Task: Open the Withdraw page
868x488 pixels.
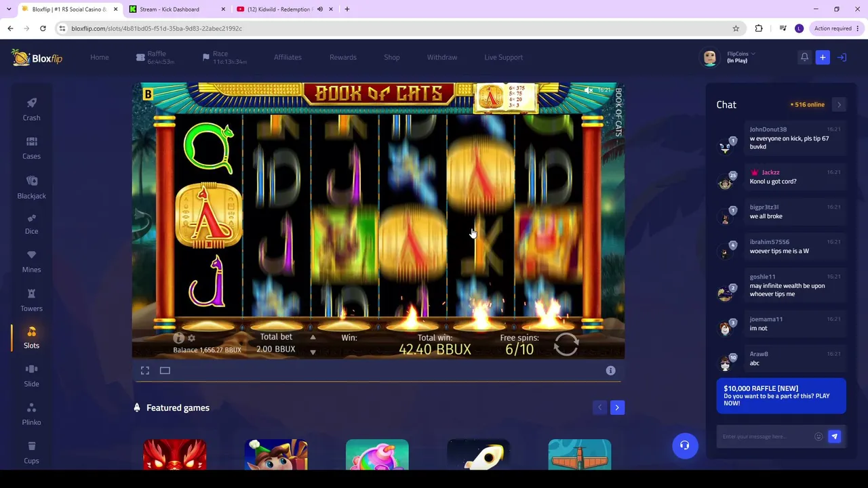Action: click(442, 58)
